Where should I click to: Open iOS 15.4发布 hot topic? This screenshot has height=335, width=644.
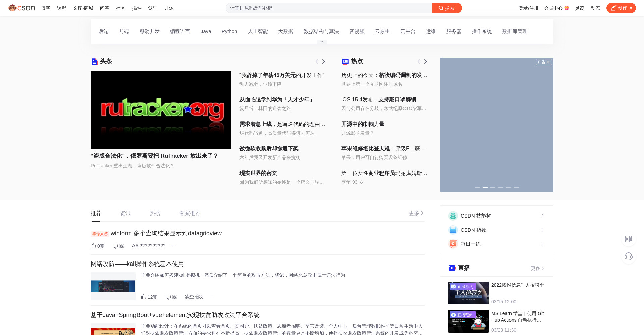[x=379, y=100]
